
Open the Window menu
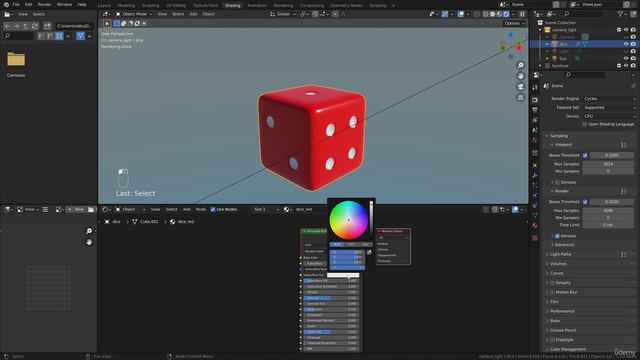tap(64, 4)
